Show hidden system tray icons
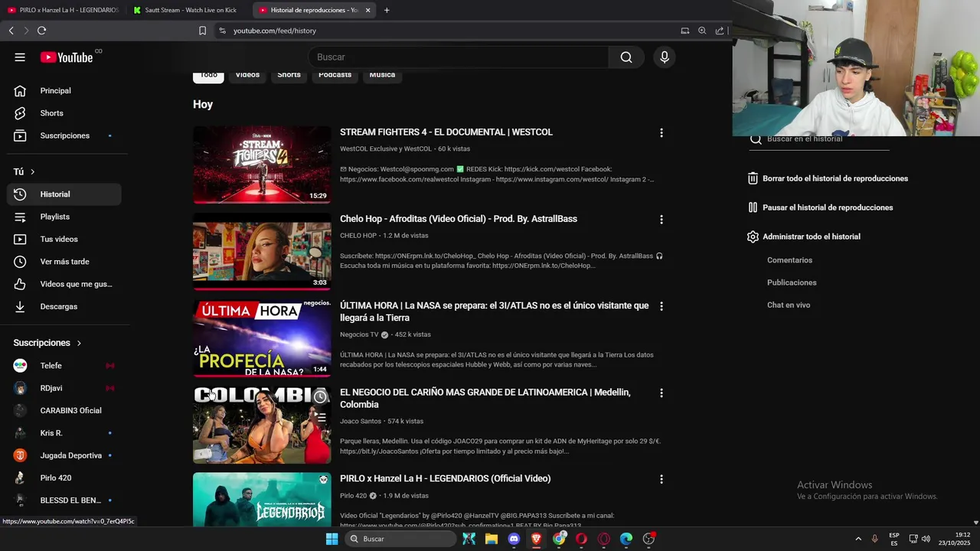The width and height of the screenshot is (980, 551). tap(857, 539)
